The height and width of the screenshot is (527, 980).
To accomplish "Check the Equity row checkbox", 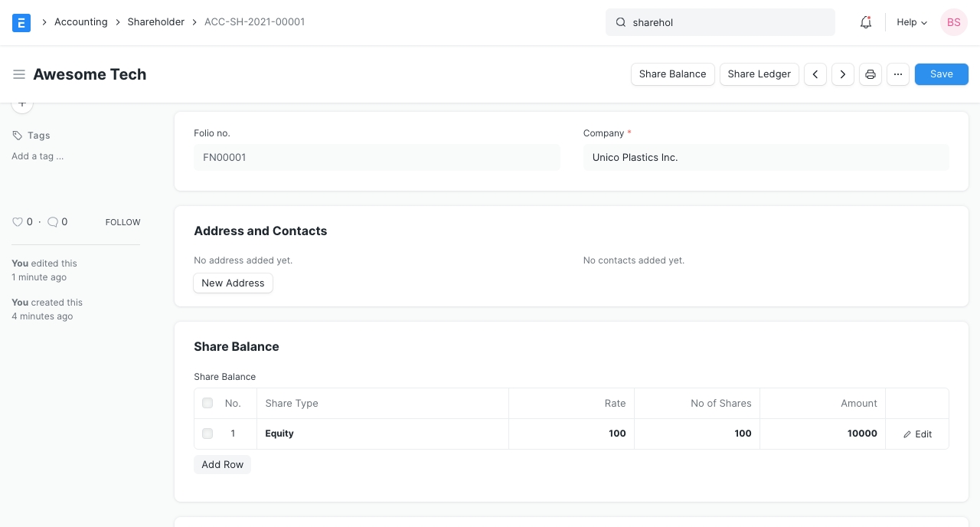I will tap(207, 434).
